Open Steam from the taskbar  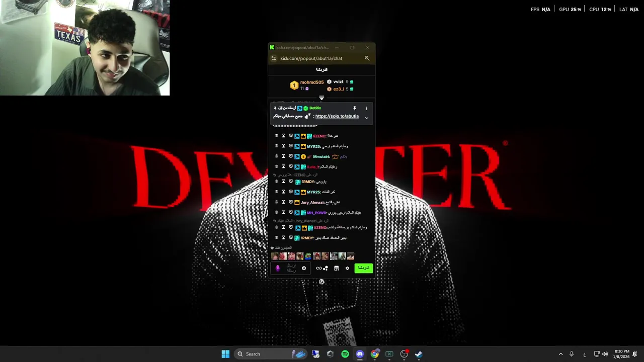point(419,354)
